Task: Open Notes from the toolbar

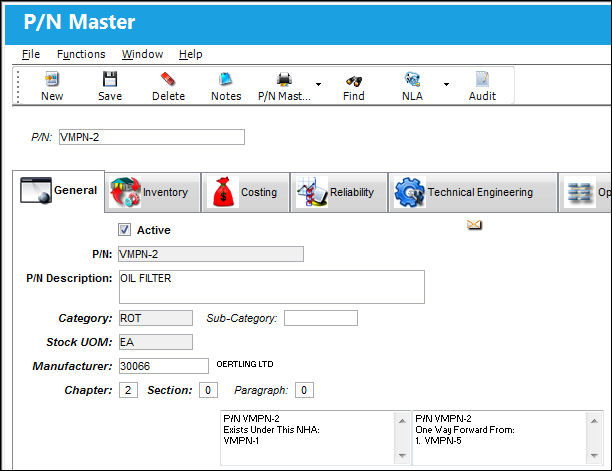Action: pyautogui.click(x=226, y=79)
